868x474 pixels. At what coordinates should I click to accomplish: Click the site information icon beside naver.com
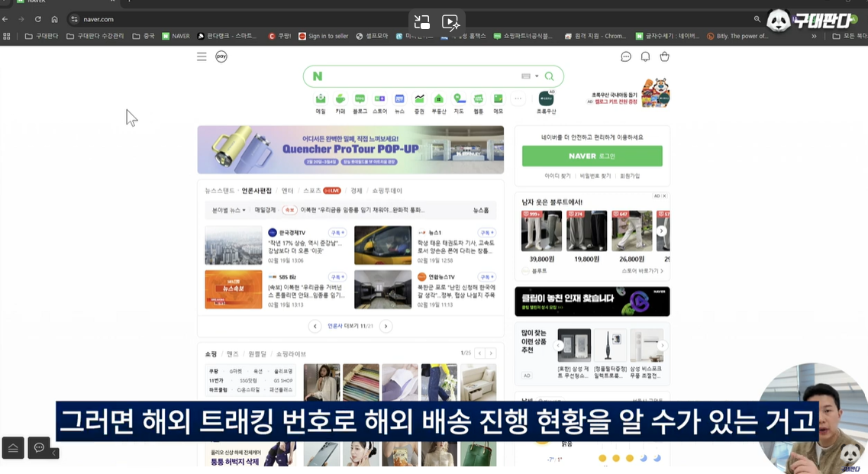point(74,19)
